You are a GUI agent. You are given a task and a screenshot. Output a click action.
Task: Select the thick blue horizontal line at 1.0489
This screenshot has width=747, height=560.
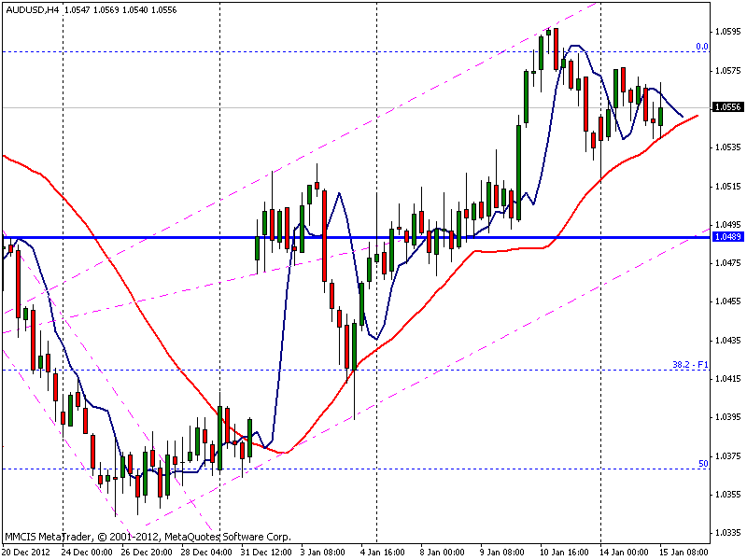(357, 237)
